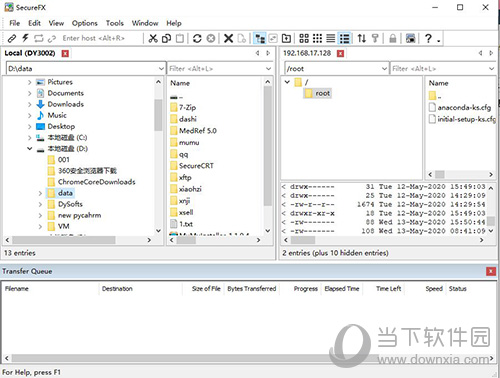Click the Copy icon in toolbar
The image size is (500, 378).
pos(166,38)
